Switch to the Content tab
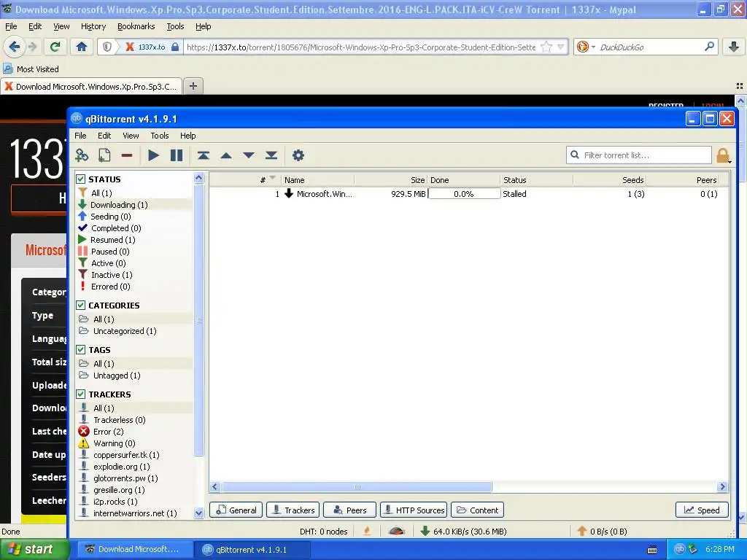Screen dimensions: 747x560 [477, 510]
